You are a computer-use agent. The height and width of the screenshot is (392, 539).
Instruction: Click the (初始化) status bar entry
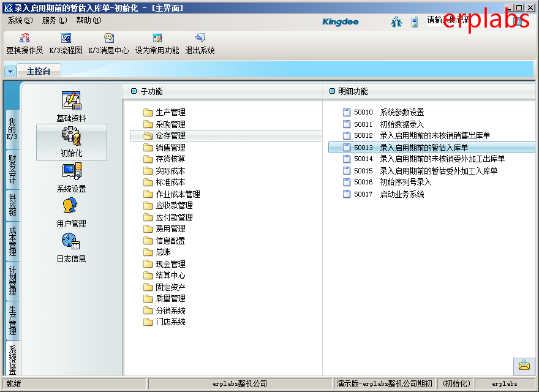click(456, 383)
